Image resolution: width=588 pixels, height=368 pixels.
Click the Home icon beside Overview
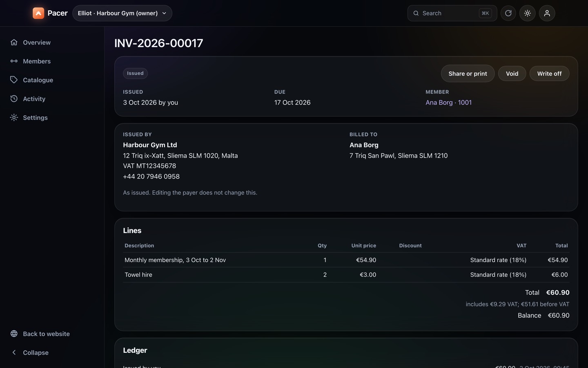(x=14, y=43)
